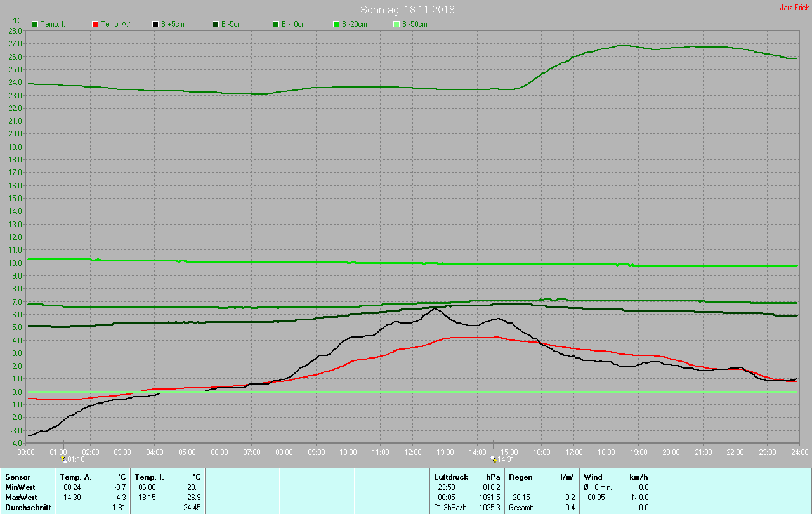Click the minimum pressure value 1018.2
Image resolution: width=812 pixels, height=514 pixels.
click(x=490, y=487)
